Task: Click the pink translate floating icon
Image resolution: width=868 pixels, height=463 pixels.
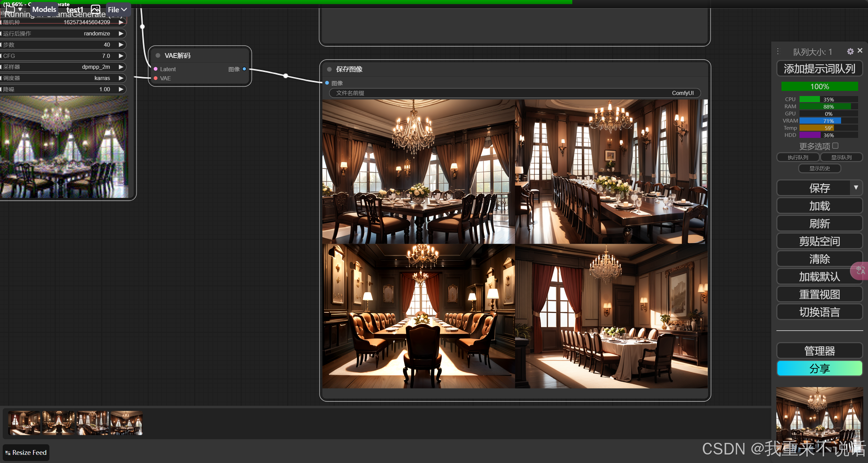Action: (x=860, y=271)
